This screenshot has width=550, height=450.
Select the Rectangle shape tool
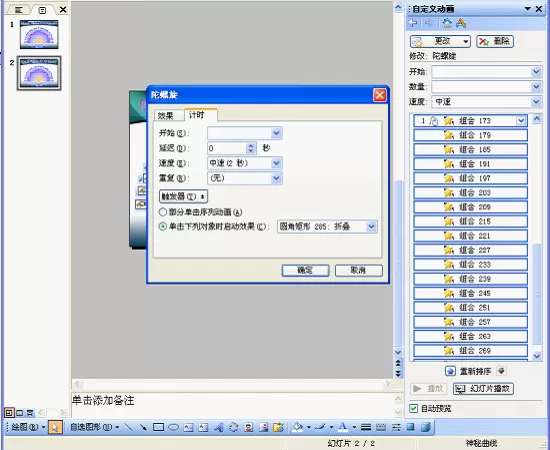[159, 427]
